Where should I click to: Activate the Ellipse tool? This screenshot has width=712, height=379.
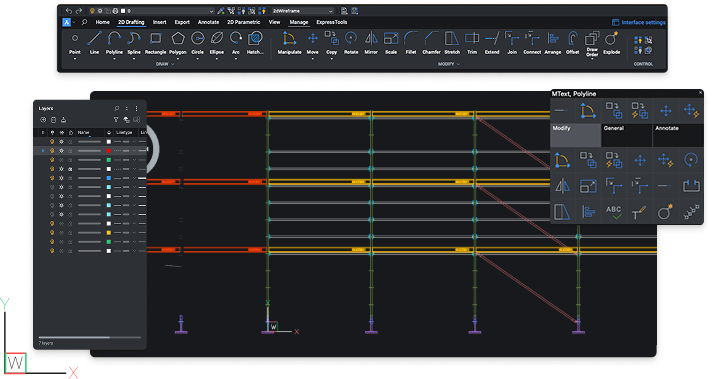(217, 43)
